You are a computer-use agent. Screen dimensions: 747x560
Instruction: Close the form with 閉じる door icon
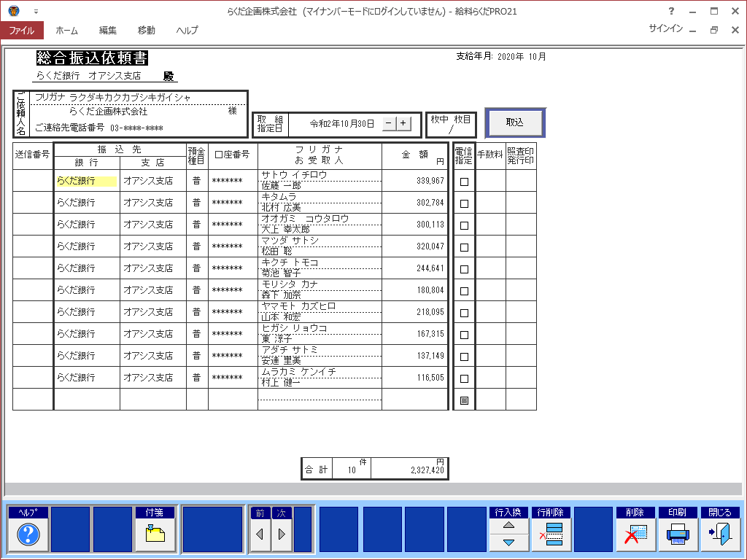720,534
